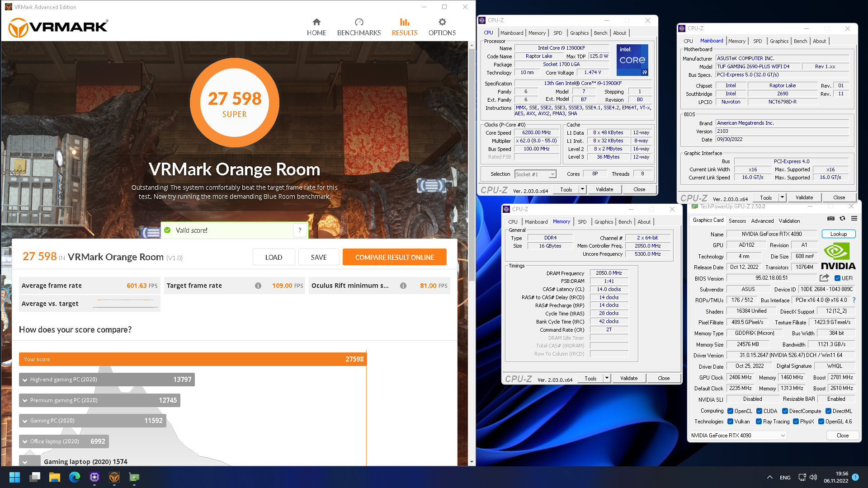Expand Premium gaming PC (2020) comparison
This screenshot has height=488, width=868.
25,401
